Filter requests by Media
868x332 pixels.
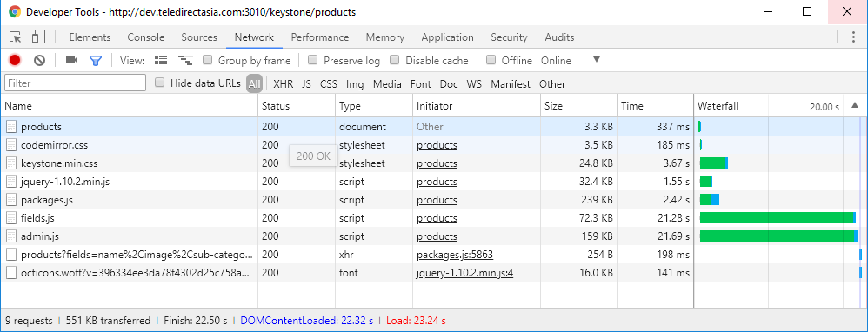point(388,84)
